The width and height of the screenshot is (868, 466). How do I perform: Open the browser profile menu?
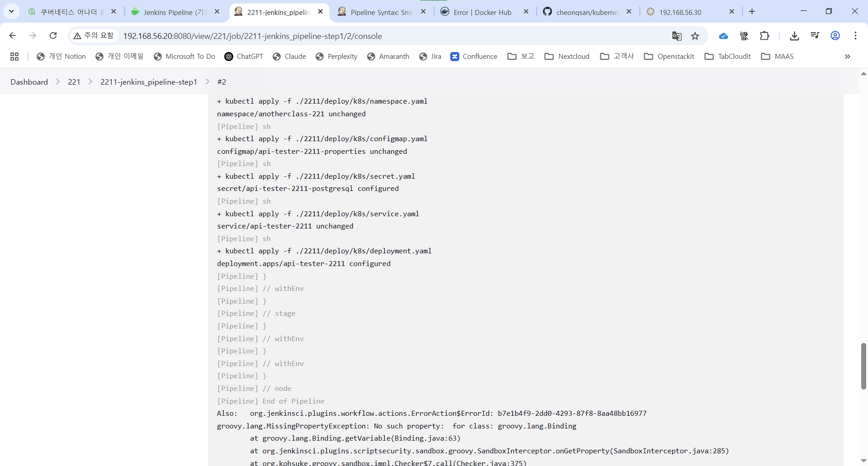(835, 36)
